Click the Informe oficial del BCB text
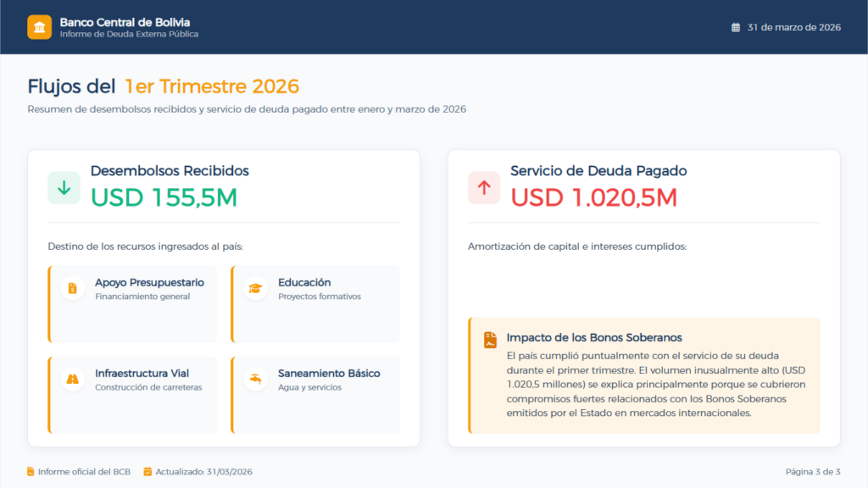The width and height of the screenshot is (868, 488). tap(84, 472)
